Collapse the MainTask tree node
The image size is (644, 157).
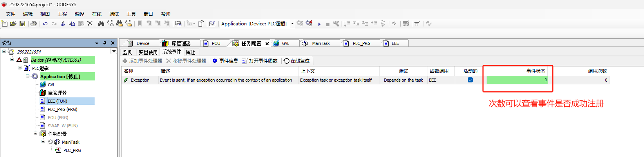coord(43,141)
